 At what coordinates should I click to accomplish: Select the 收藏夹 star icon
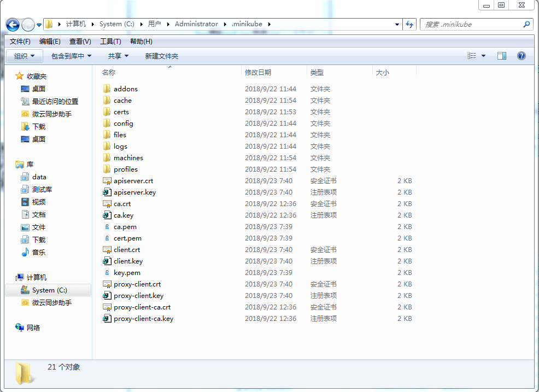coord(20,76)
